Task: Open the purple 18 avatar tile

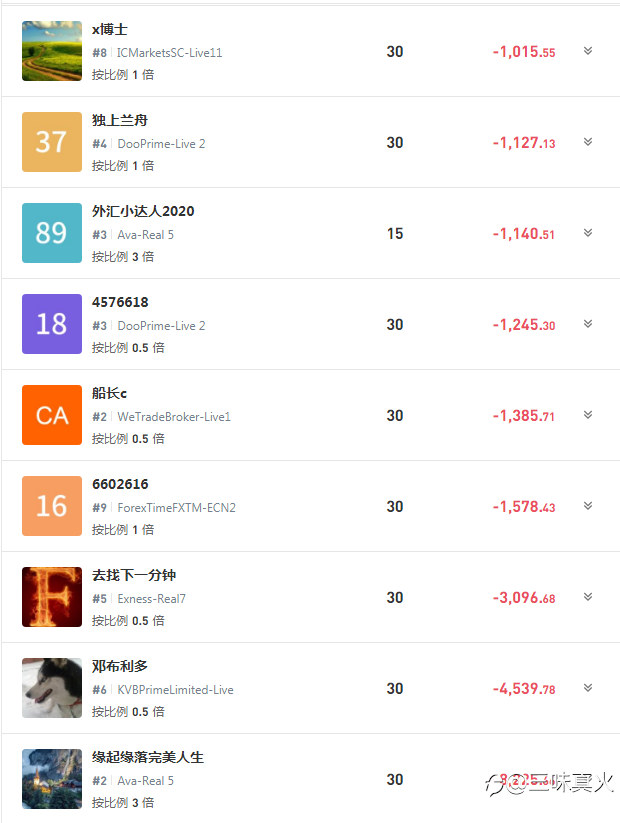Action: point(52,324)
